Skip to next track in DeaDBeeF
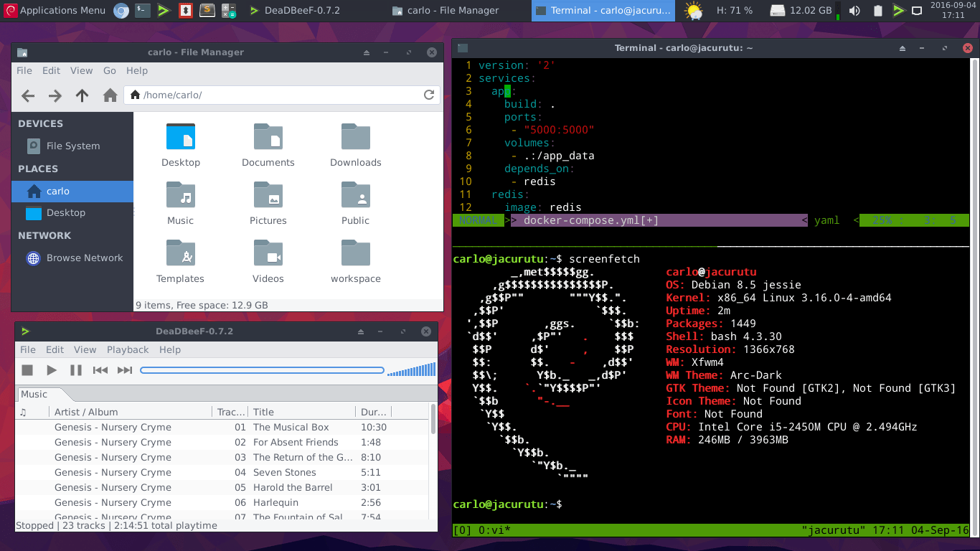The width and height of the screenshot is (980, 551). pyautogui.click(x=125, y=369)
